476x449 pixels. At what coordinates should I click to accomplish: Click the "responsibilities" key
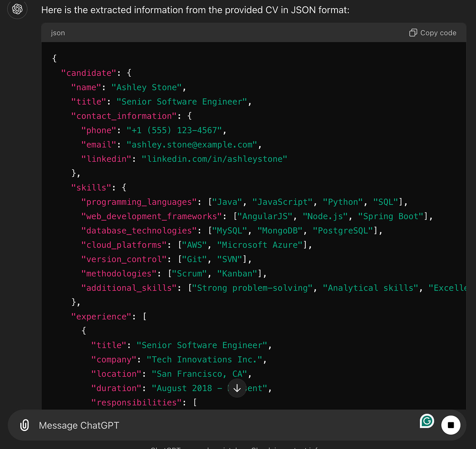coord(136,402)
